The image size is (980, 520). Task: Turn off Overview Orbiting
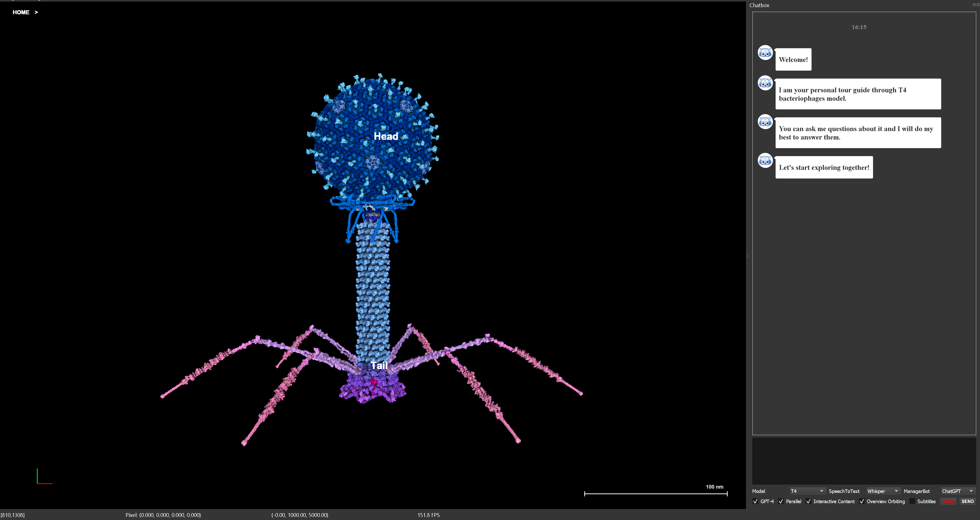(x=862, y=501)
